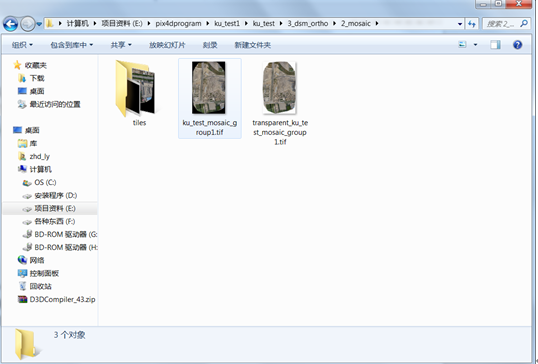Image resolution: width=538 pixels, height=364 pixels.
Task: Select transparent_ku_test_mosaic_group1.tif thumbnail
Action: [280, 87]
